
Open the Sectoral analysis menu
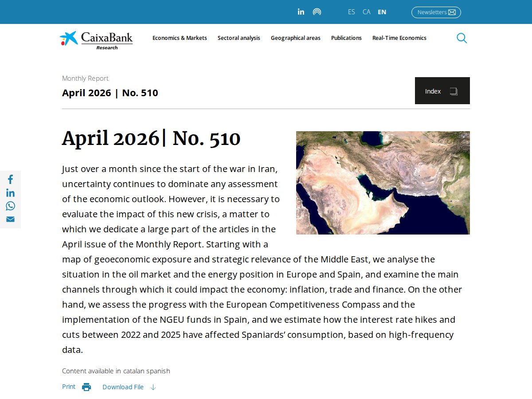pyautogui.click(x=239, y=38)
